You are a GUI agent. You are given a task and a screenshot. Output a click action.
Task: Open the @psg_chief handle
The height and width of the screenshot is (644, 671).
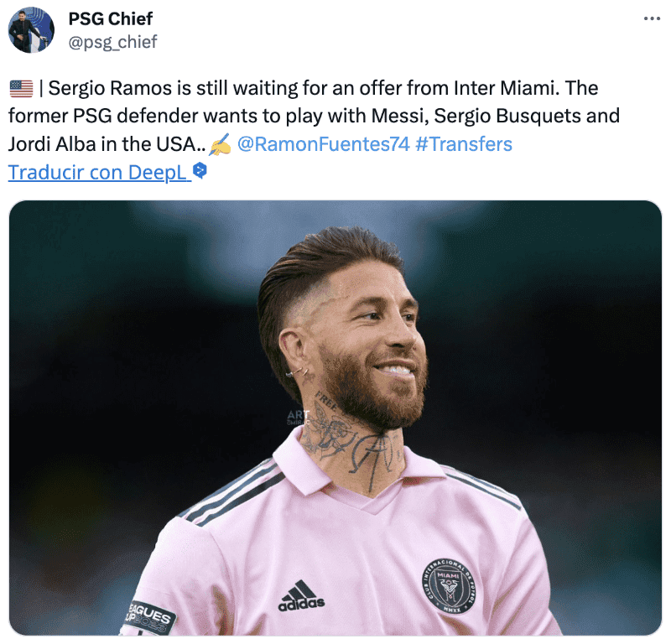pyautogui.click(x=112, y=42)
